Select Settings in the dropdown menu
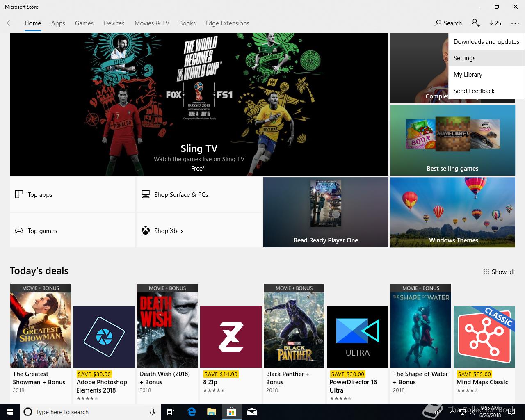 pos(486,58)
